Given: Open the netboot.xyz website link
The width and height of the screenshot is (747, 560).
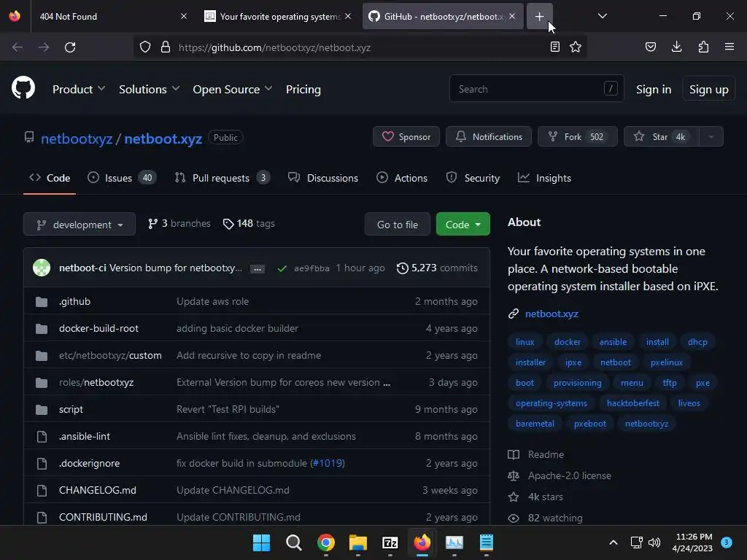Looking at the screenshot, I should tap(551, 314).
